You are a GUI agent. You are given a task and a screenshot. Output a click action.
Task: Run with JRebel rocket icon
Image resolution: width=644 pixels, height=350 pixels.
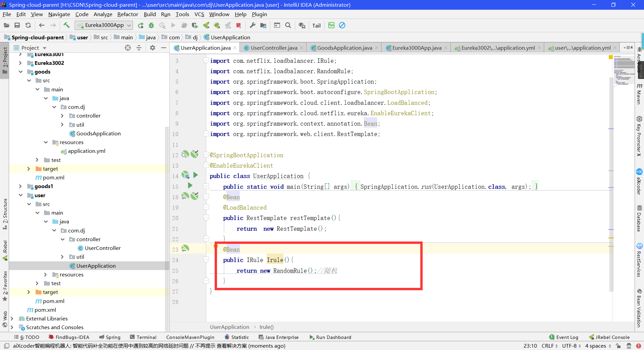click(x=206, y=25)
